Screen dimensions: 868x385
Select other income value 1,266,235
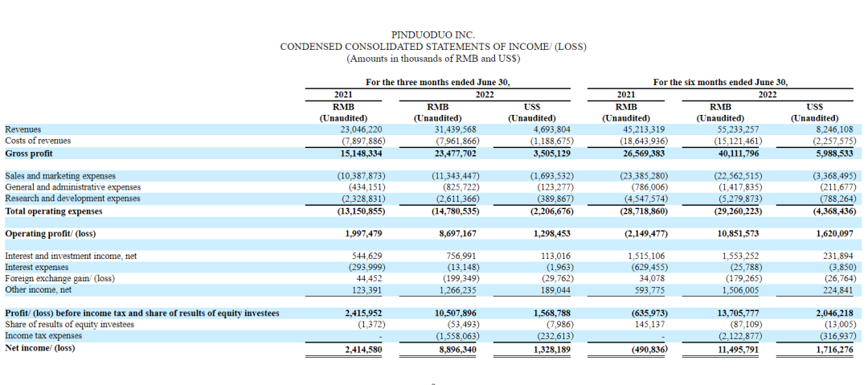click(458, 289)
